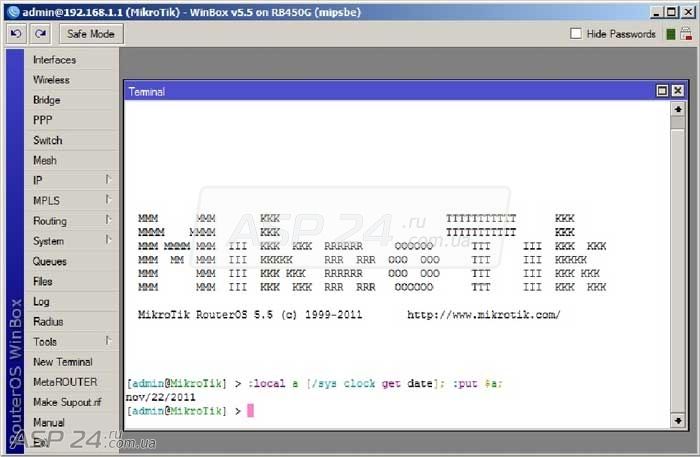Viewport: 700px width, 457px height.
Task: Click the Terminal scrollbar up arrow
Action: tap(678, 109)
